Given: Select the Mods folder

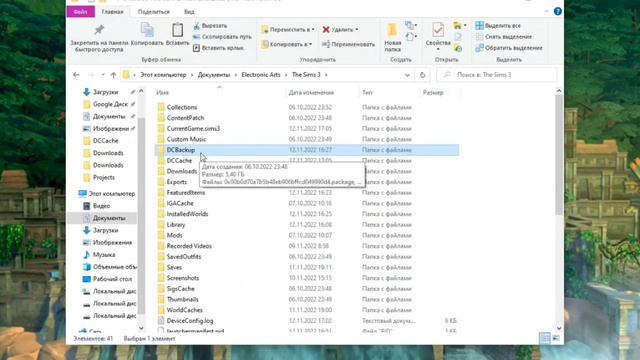Looking at the screenshot, I should [x=174, y=235].
